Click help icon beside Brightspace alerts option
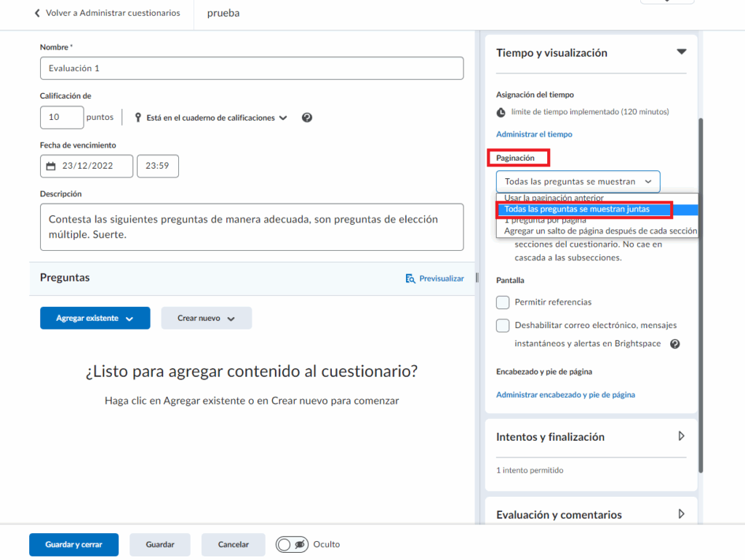The image size is (745, 560). [674, 344]
